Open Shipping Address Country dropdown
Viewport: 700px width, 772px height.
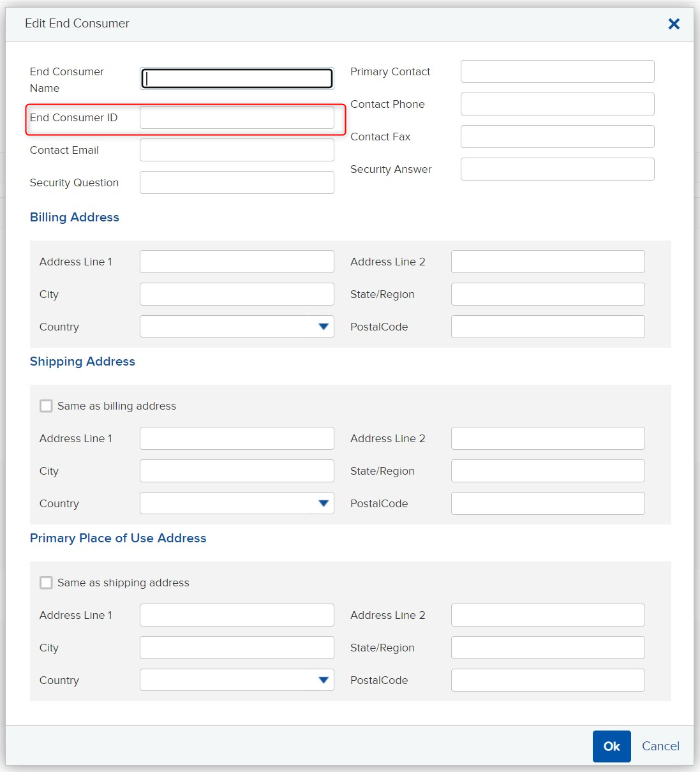click(237, 503)
